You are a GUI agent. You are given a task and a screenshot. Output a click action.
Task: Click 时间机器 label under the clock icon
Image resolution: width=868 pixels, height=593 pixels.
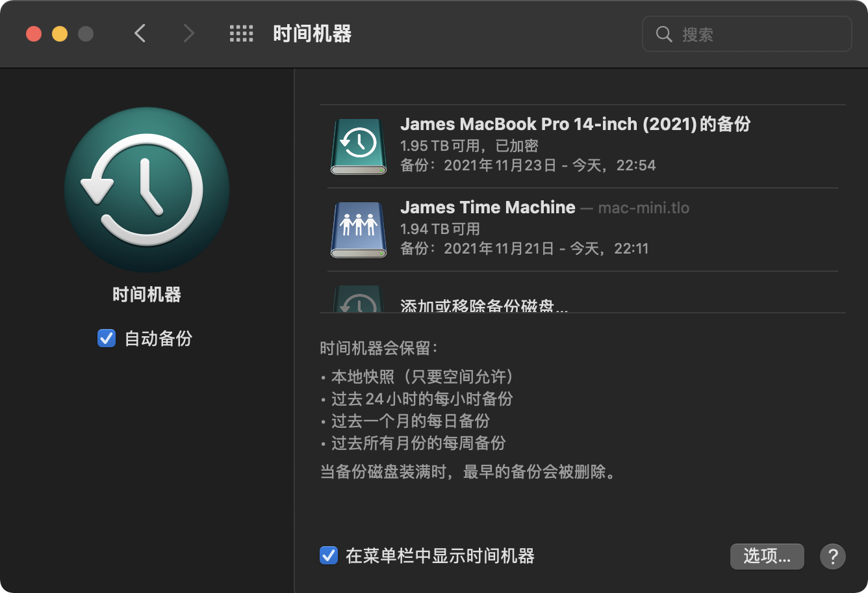point(147,295)
